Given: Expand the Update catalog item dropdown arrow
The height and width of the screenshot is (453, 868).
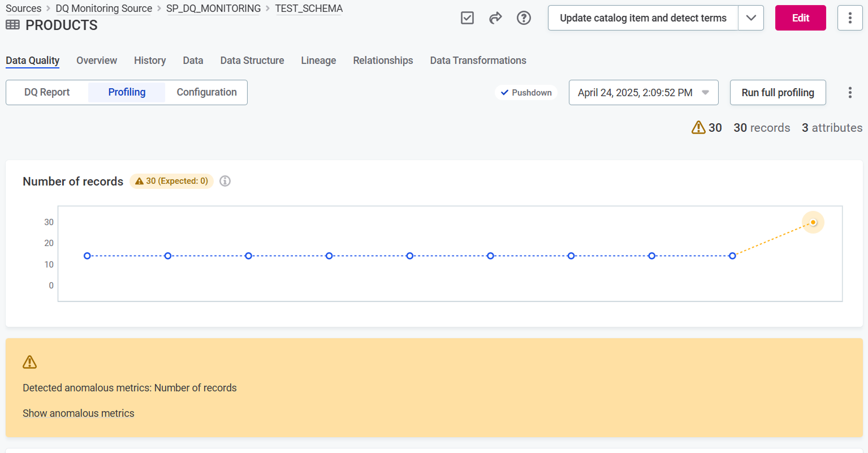Looking at the screenshot, I should 750,18.
